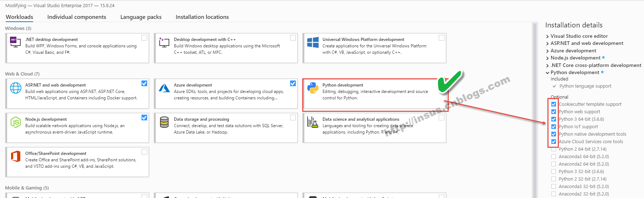Check Python 2 32-bit (2.7.14) option
644x198 pixels.
553,179
